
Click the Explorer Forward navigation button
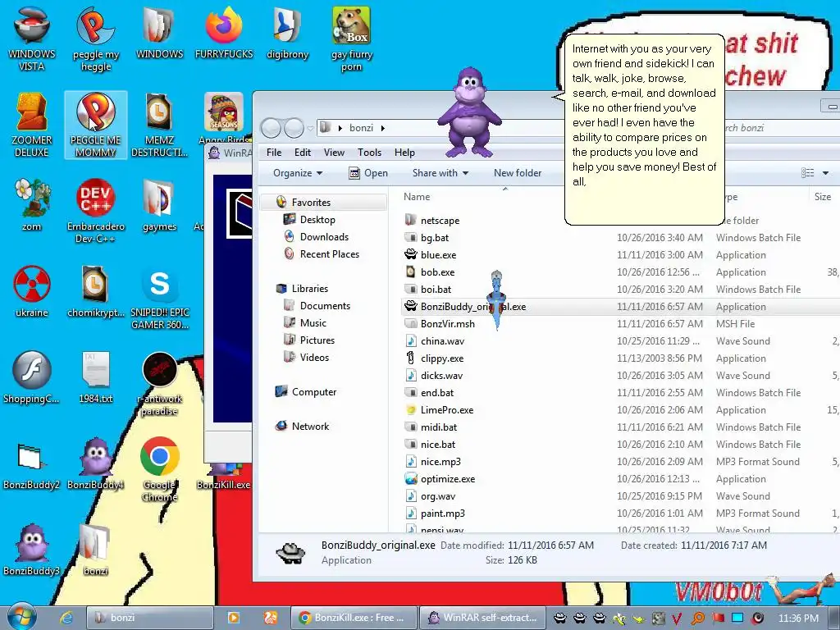click(294, 128)
